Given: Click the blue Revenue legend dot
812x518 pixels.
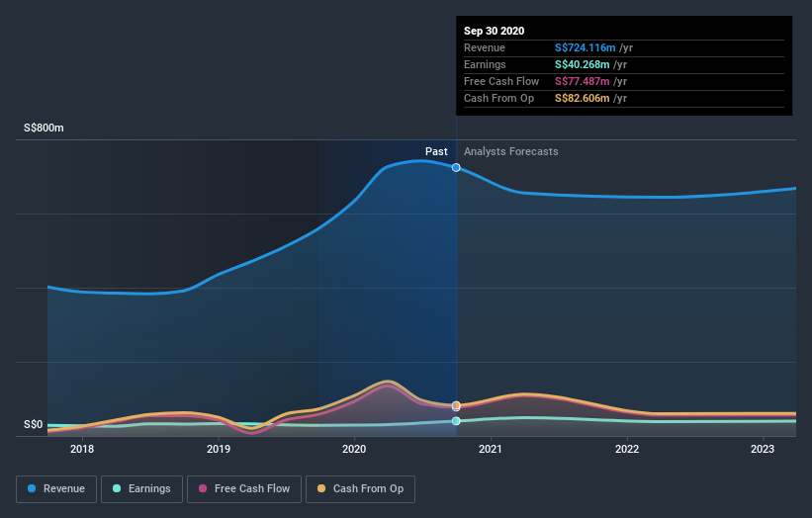Looking at the screenshot, I should (x=32, y=488).
